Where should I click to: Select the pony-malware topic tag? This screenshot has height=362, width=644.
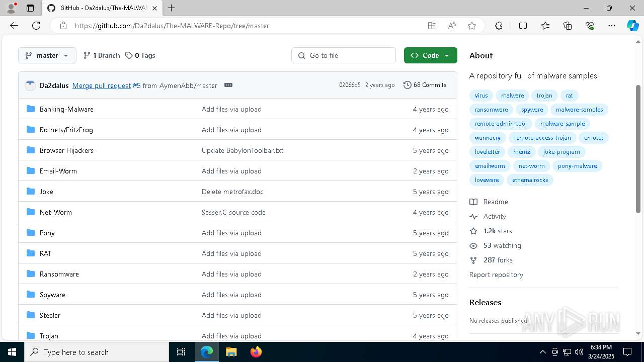tap(577, 166)
